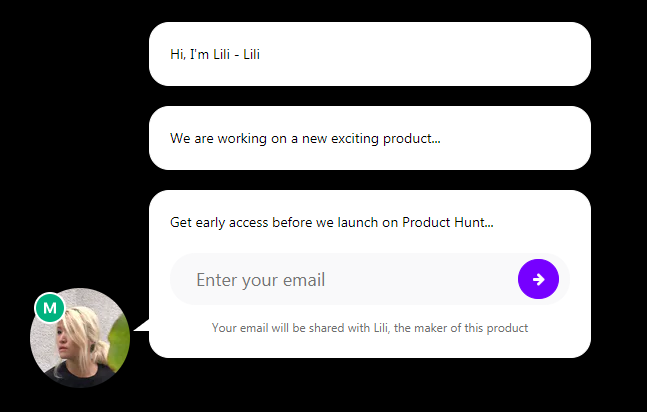Viewport: 647px width, 412px height.
Task: Focus the Enter your email field
Action: coord(370,279)
